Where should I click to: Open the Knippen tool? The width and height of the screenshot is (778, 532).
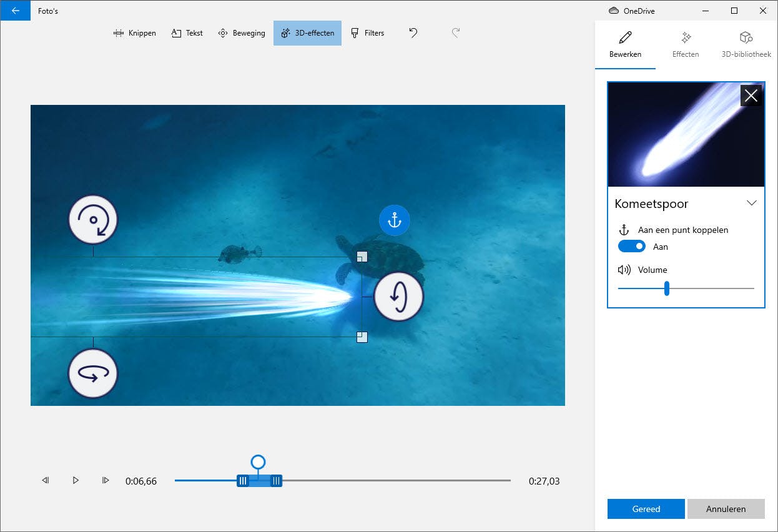[x=134, y=33]
